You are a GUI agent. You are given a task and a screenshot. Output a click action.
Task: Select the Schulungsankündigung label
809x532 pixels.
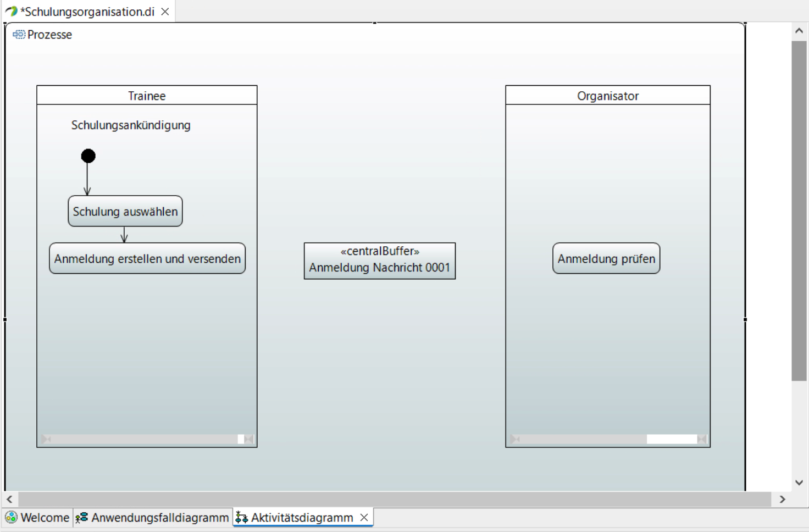(x=131, y=125)
